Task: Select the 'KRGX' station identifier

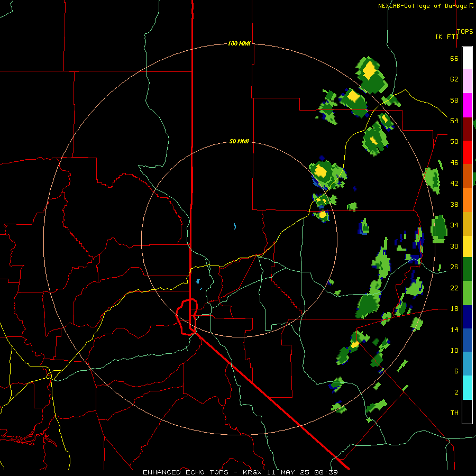Action: pos(252,472)
